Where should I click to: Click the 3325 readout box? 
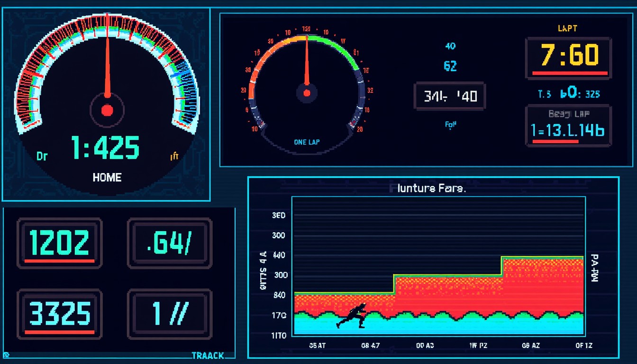60,314
